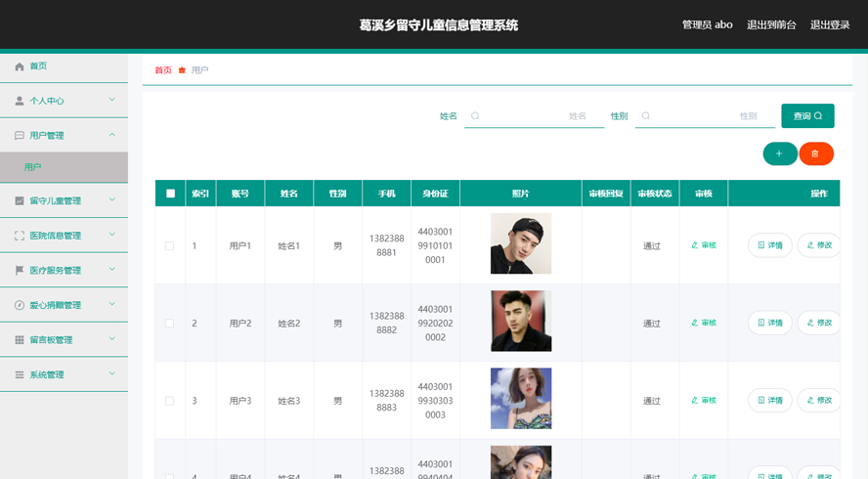Click the 通过 status in row 用户2
Viewport: 868px width, 479px height.
tap(652, 324)
